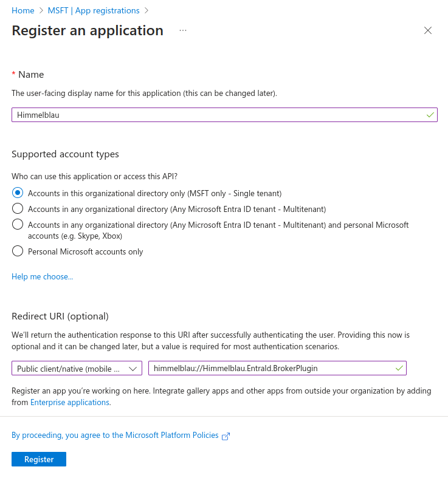Click the Name field containing Himmelblau
This screenshot has height=478, width=448.
225,115
